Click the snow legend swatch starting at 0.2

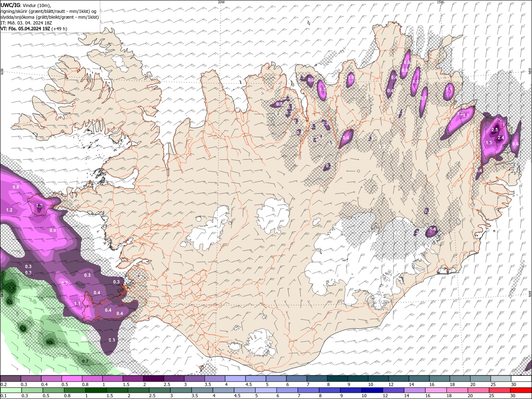click(x=10, y=379)
